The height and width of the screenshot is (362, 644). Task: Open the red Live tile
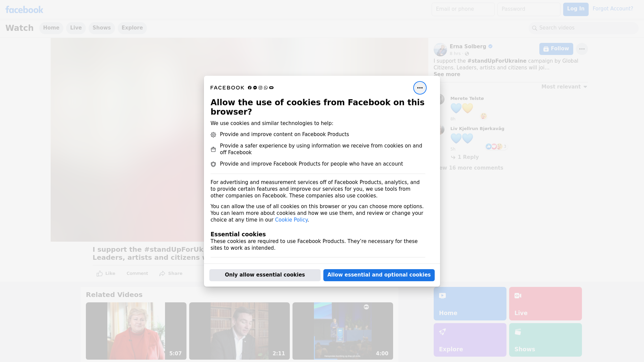click(545, 304)
